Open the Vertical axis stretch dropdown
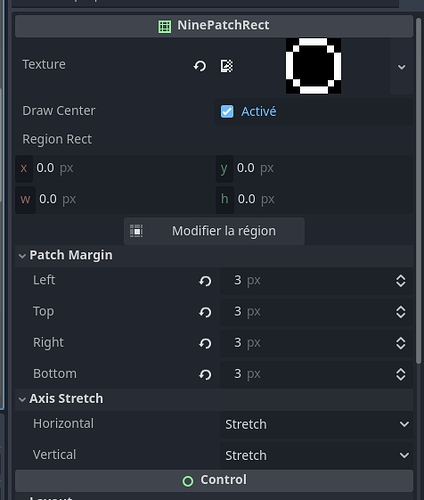Image resolution: width=424 pixels, height=500 pixels. (316, 455)
